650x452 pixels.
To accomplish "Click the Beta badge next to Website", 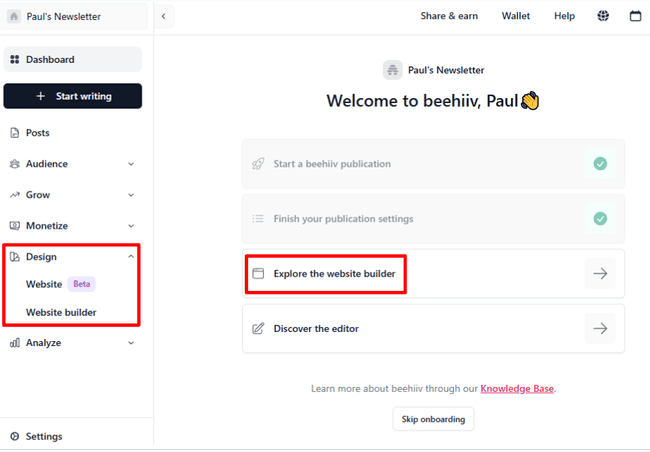I will pyautogui.click(x=82, y=284).
